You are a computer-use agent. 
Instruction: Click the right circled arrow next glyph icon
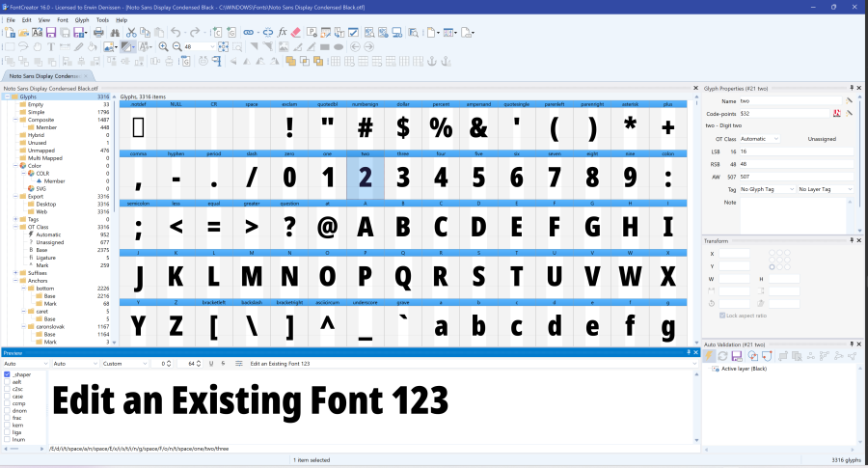pos(368,47)
